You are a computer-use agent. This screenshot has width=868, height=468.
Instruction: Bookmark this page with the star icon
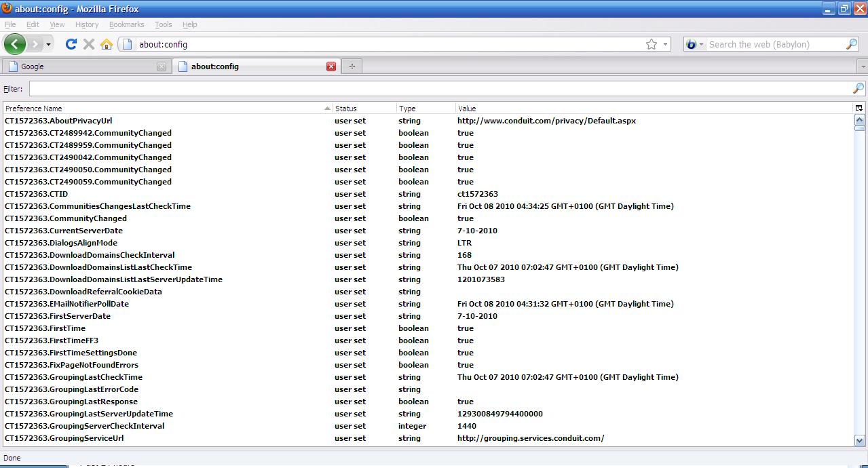652,44
